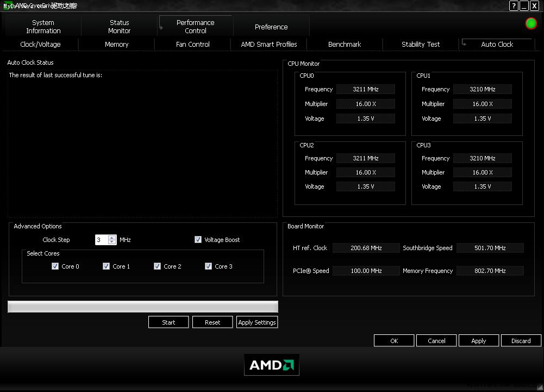Screen dimensions: 544x392
Task: Click the Clock Step MHz input field
Action: [102, 240]
